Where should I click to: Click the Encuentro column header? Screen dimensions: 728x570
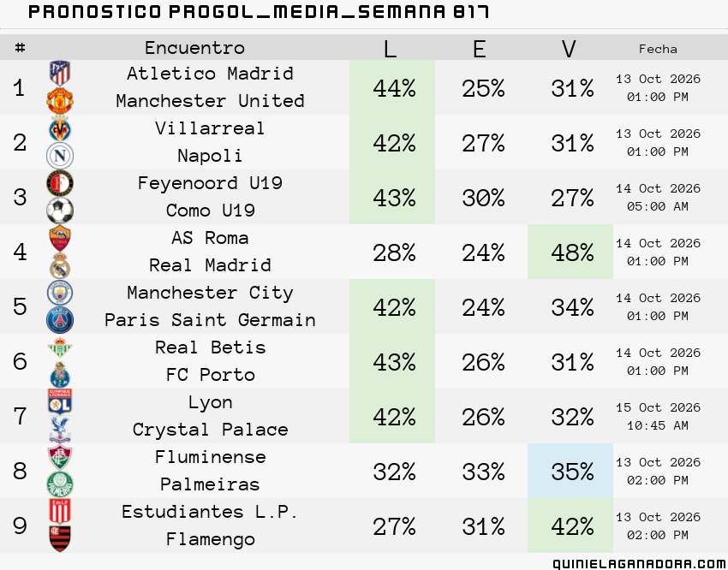click(x=194, y=47)
